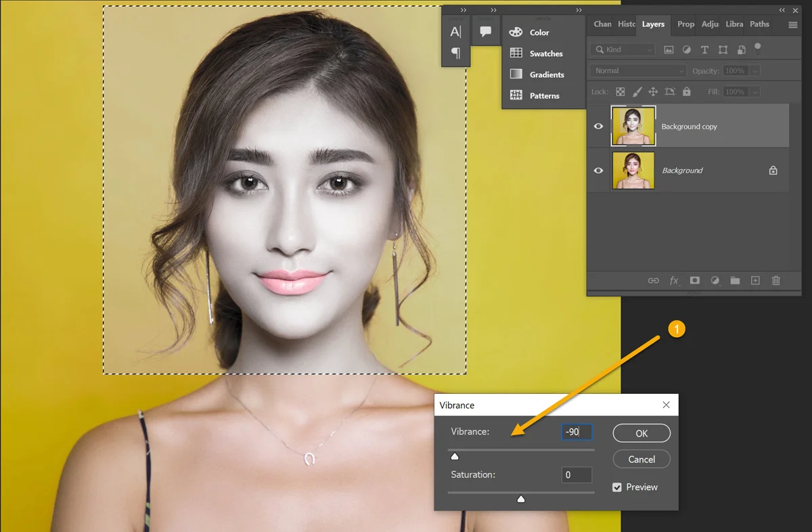The width and height of the screenshot is (812, 532).
Task: Open the Normal blend mode dropdown
Action: click(638, 70)
